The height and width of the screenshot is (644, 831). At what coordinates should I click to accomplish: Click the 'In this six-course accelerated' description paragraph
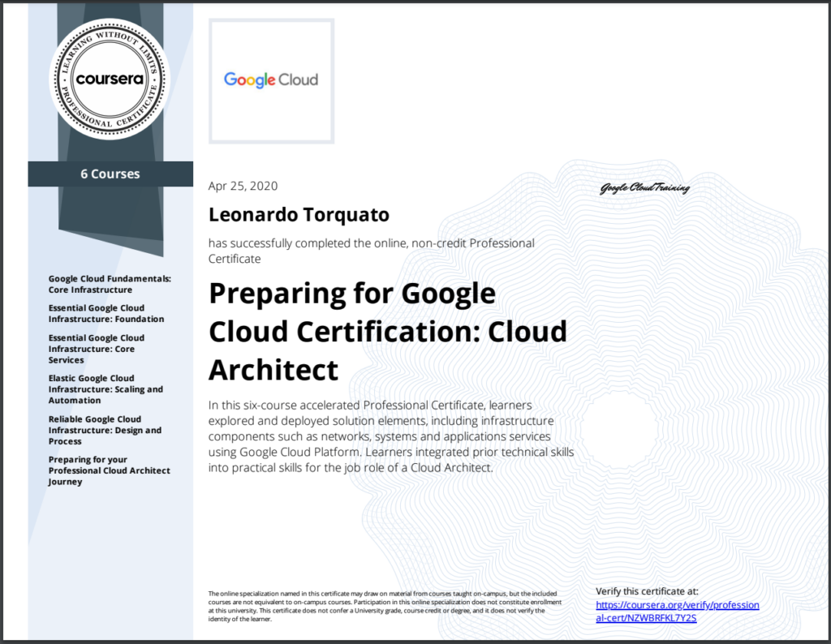pos(391,436)
